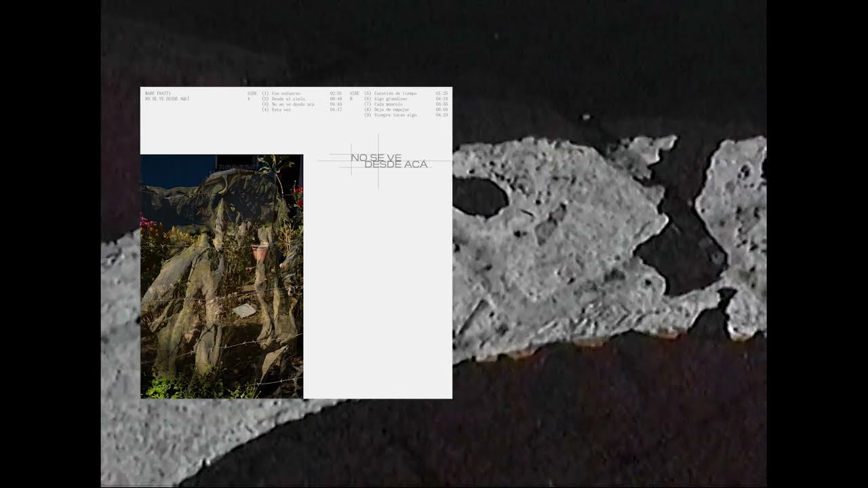Viewport: 868px width, 488px height.
Task: Click the 'SIDE B' label
Action: [x=355, y=96]
